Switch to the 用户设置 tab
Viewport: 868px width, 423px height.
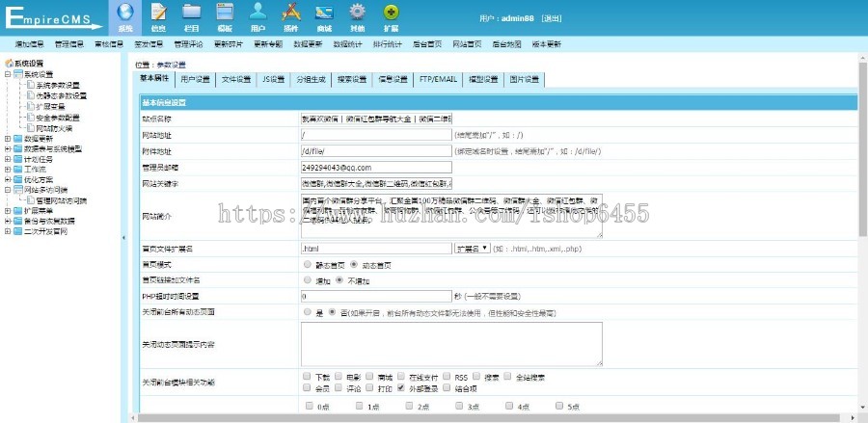[196, 80]
